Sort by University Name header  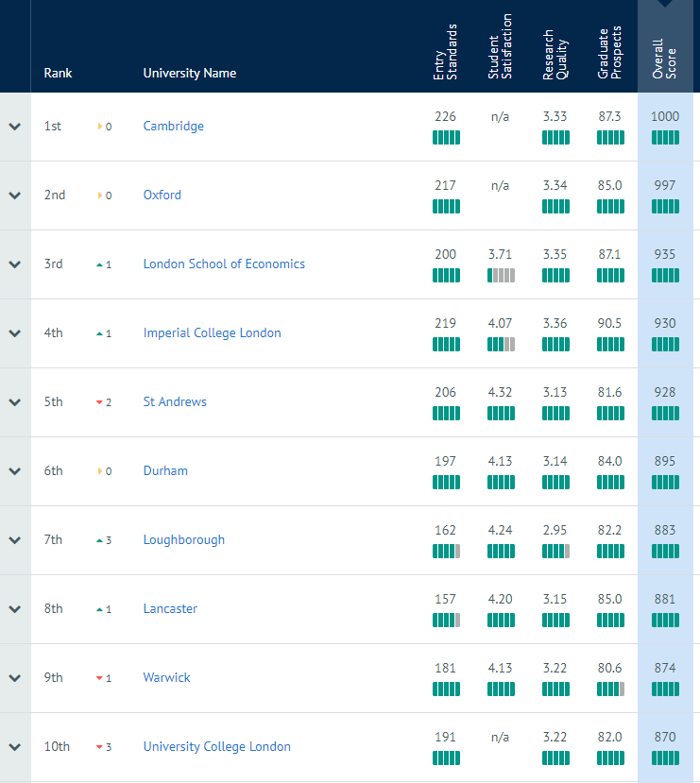click(190, 73)
